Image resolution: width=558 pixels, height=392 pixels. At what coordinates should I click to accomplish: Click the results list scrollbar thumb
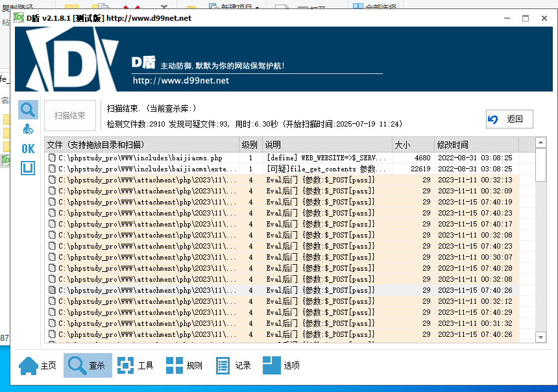tap(540, 165)
